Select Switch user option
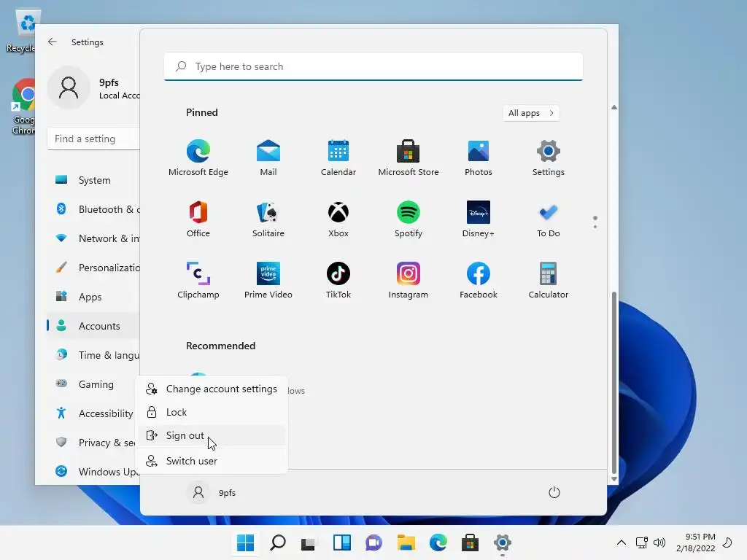This screenshot has width=747, height=560. point(212,461)
